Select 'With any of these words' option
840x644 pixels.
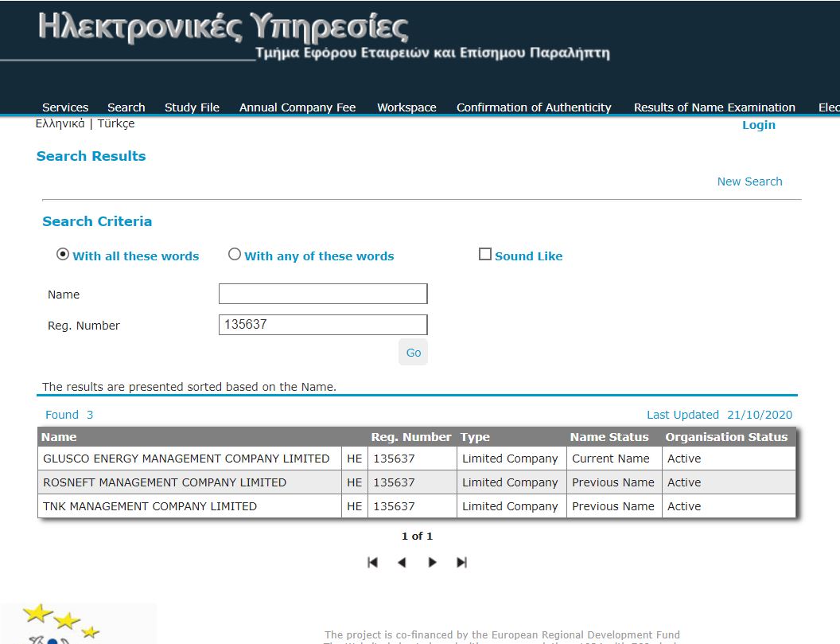(235, 255)
